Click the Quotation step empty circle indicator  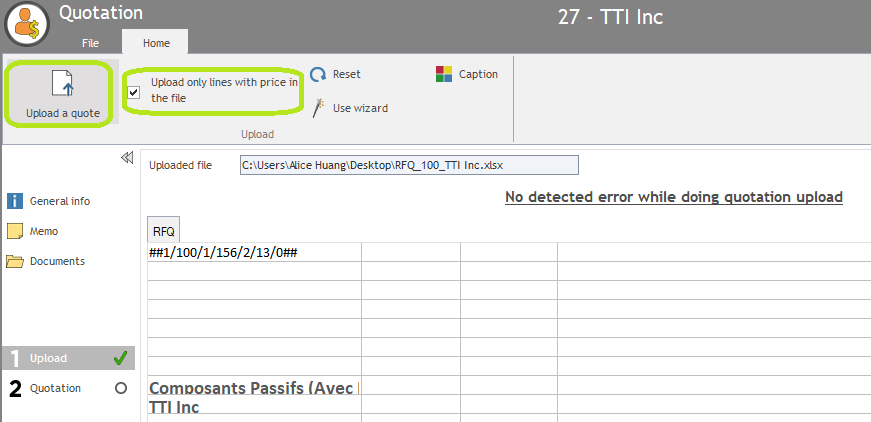pyautogui.click(x=121, y=388)
